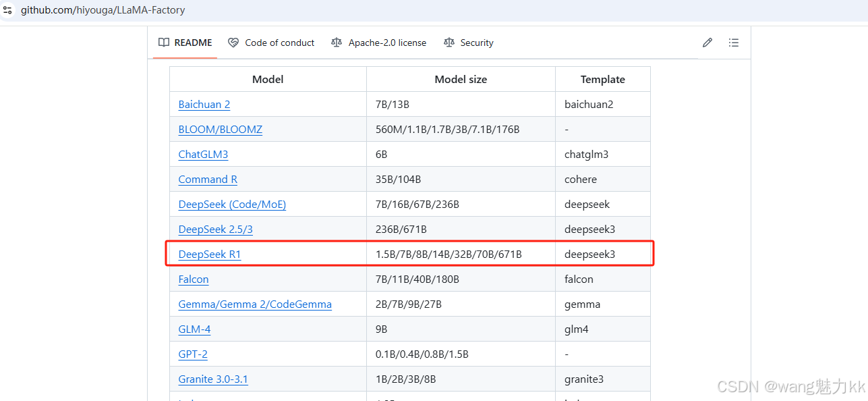Click the falcon template cell
This screenshot has width=868, height=401.
(603, 279)
